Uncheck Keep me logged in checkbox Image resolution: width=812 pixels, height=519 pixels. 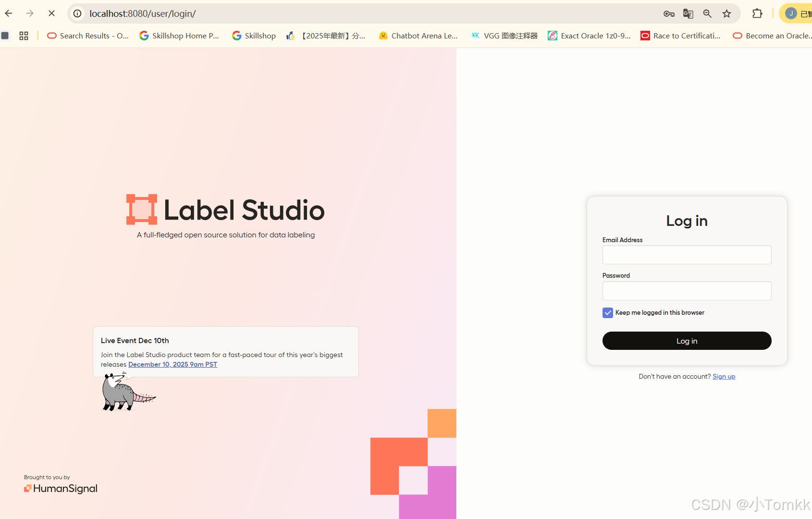pos(608,313)
